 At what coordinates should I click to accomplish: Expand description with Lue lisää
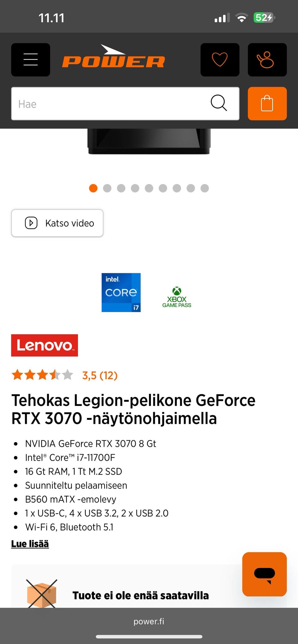pos(30,544)
